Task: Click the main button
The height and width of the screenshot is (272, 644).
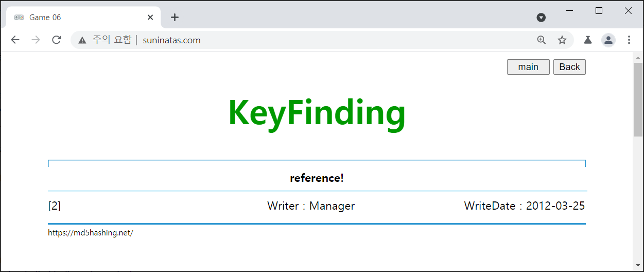Action: click(528, 67)
